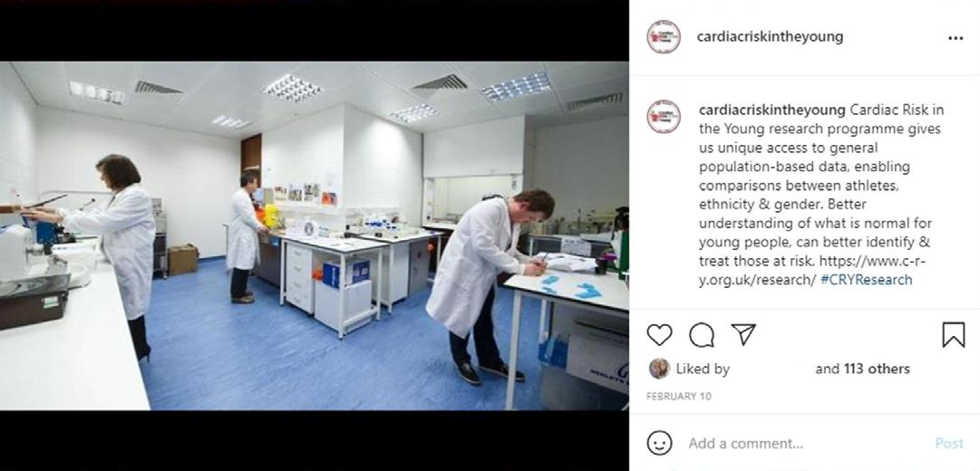The height and width of the screenshot is (471, 980).
Task: Click caption profile avatar next to description
Action: [x=663, y=116]
